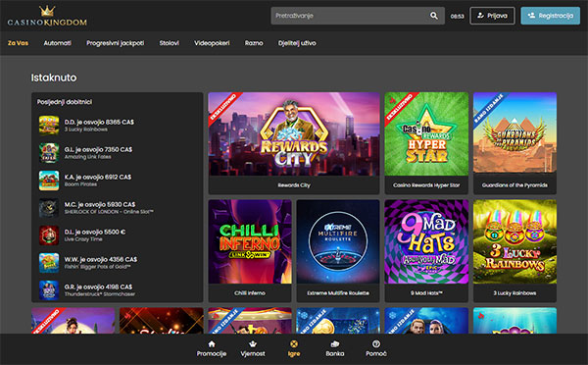This screenshot has width=588, height=365.
Task: Click the Registracija button
Action: point(550,16)
